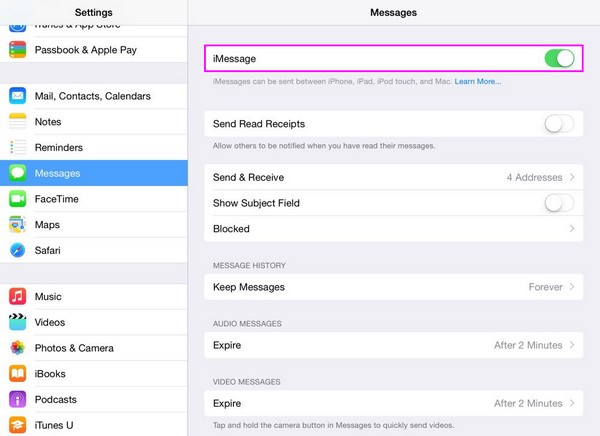Tap the Photos flower icon

coord(18,348)
